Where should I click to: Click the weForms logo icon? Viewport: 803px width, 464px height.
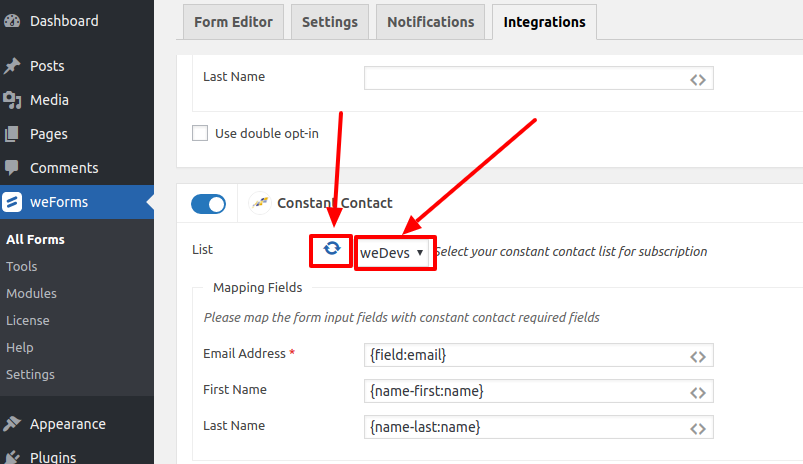(12, 202)
